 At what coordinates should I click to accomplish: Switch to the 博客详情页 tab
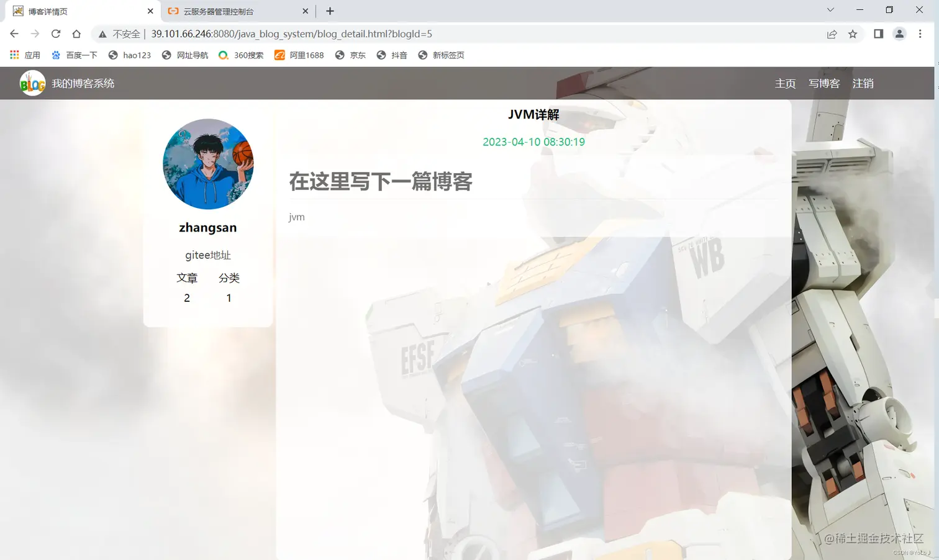click(83, 11)
